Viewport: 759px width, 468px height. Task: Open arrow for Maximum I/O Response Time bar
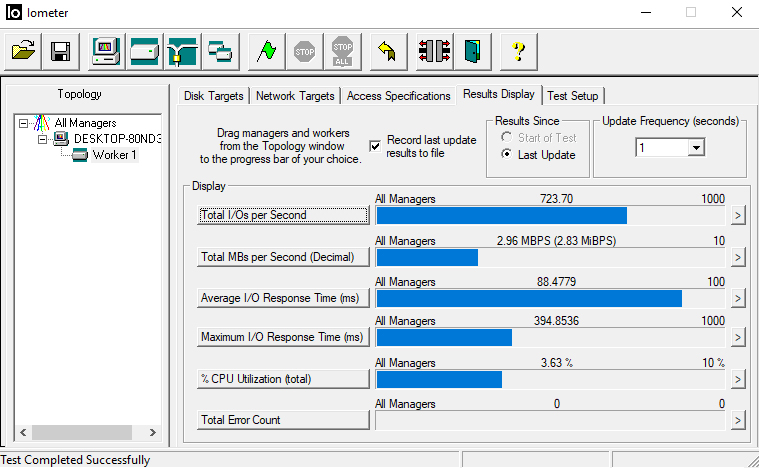(738, 337)
